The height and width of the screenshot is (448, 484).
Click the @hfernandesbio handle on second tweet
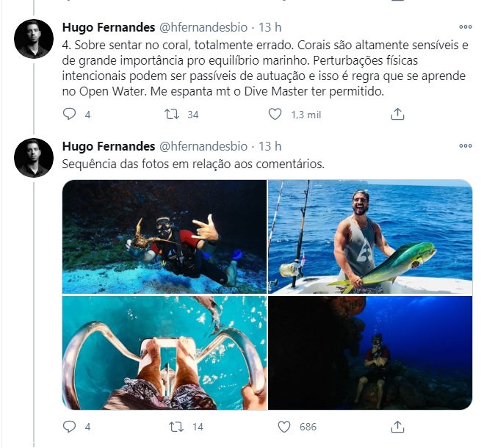(x=203, y=146)
